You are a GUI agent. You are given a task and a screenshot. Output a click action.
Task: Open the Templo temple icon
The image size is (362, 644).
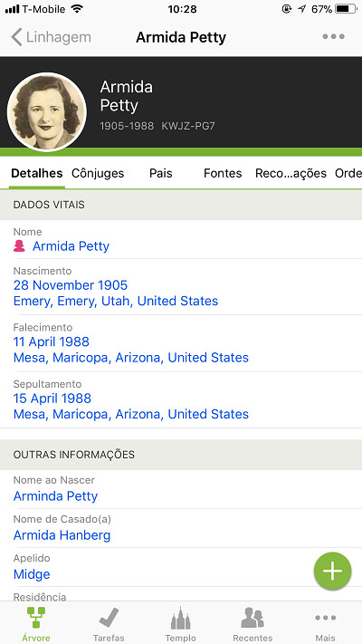pyautogui.click(x=181, y=618)
